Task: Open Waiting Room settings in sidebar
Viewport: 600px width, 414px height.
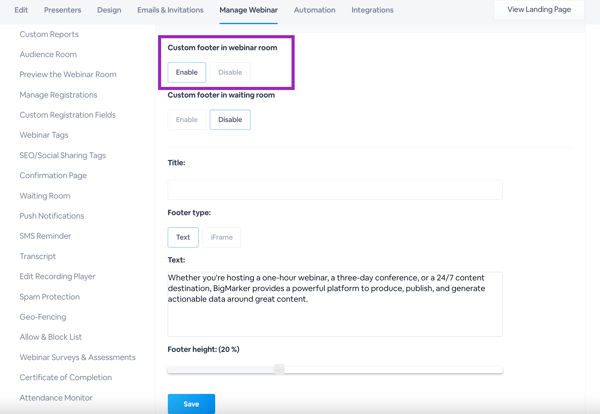Action: pyautogui.click(x=45, y=196)
